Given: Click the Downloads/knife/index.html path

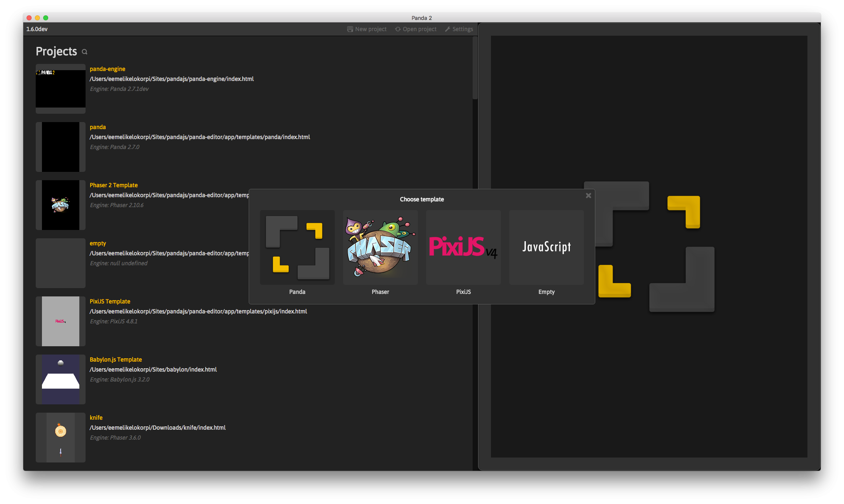Looking at the screenshot, I should click(x=158, y=428).
